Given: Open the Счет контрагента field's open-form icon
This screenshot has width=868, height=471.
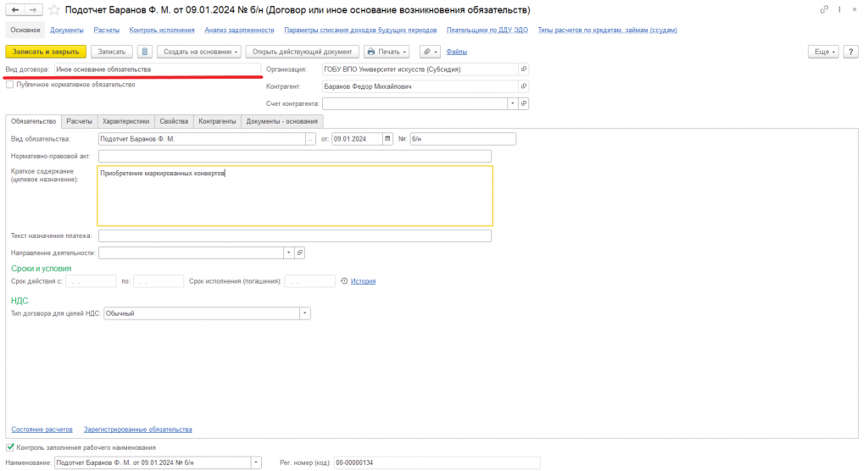Looking at the screenshot, I should [x=524, y=103].
